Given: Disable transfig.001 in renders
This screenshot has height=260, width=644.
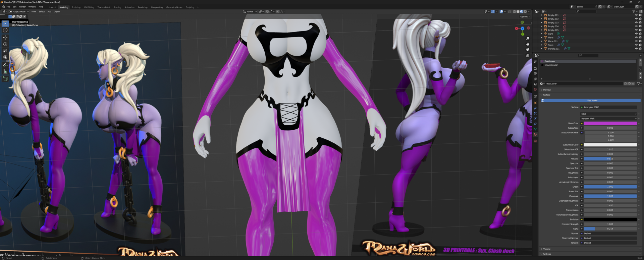Looking at the screenshot, I should point(640,49).
